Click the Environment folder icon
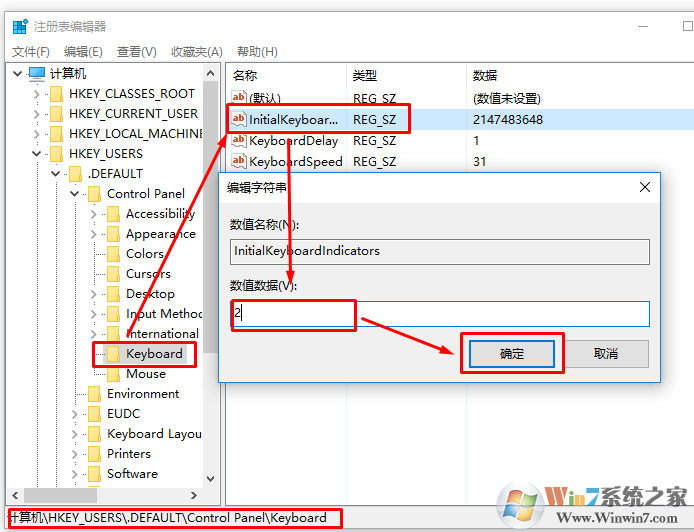This screenshot has height=532, width=694. pos(94,393)
